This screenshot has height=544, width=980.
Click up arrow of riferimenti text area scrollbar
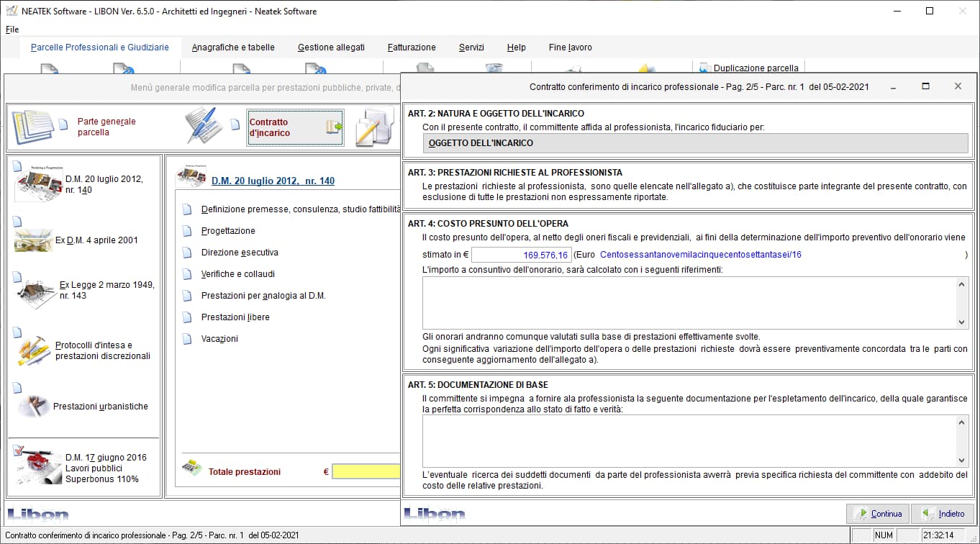click(x=962, y=284)
